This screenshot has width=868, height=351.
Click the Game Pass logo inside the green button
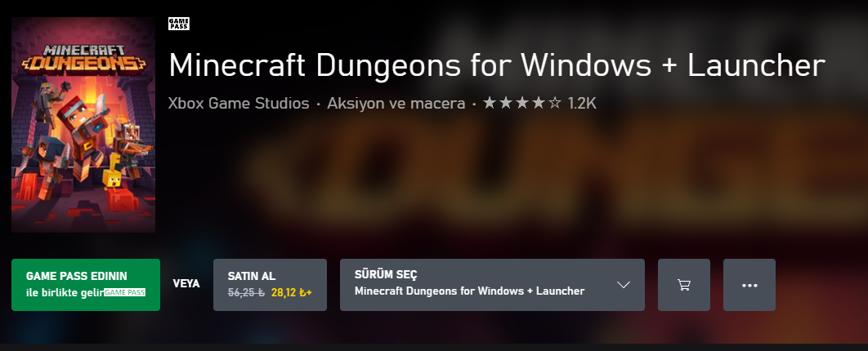coord(124,292)
